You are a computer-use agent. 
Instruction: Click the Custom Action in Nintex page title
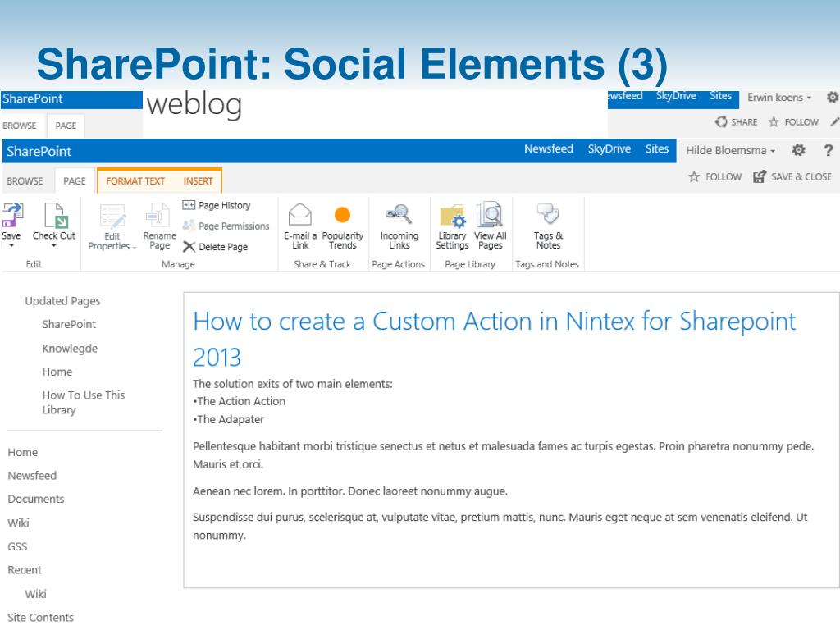[494, 339]
